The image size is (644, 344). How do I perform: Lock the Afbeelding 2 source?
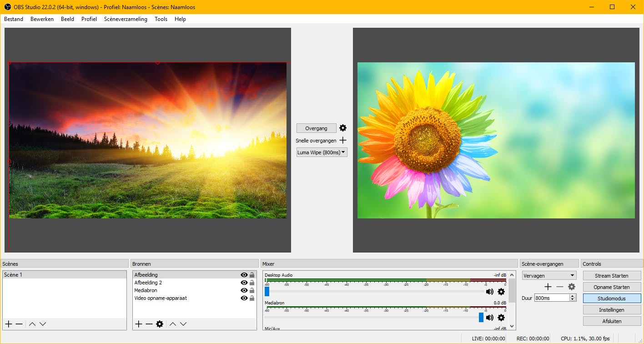click(252, 283)
